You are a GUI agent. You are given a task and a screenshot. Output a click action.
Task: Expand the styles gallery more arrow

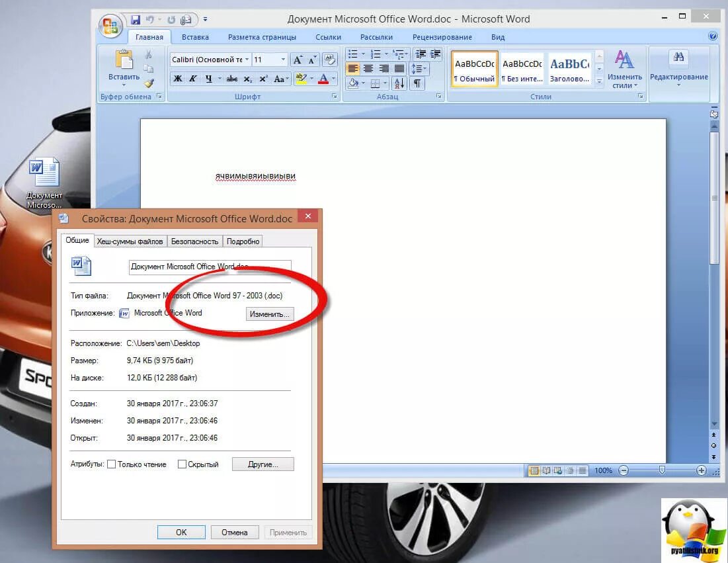pyautogui.click(x=599, y=81)
